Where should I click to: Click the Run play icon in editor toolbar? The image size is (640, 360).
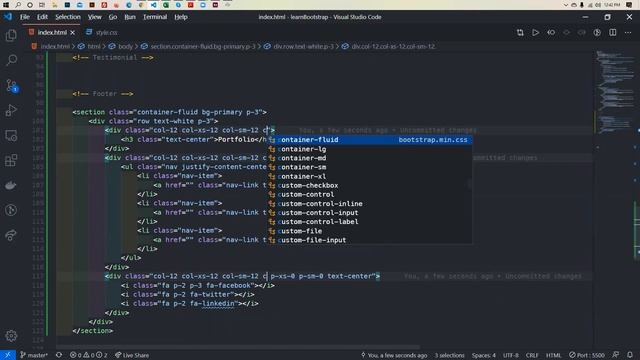[535, 32]
